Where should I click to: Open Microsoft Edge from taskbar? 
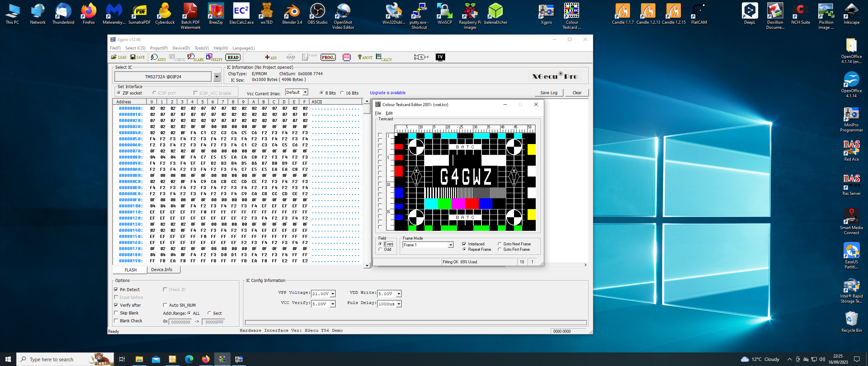(x=189, y=359)
